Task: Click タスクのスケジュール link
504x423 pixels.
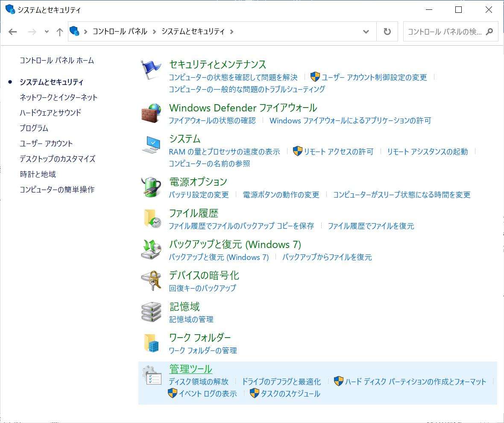Action: point(290,394)
